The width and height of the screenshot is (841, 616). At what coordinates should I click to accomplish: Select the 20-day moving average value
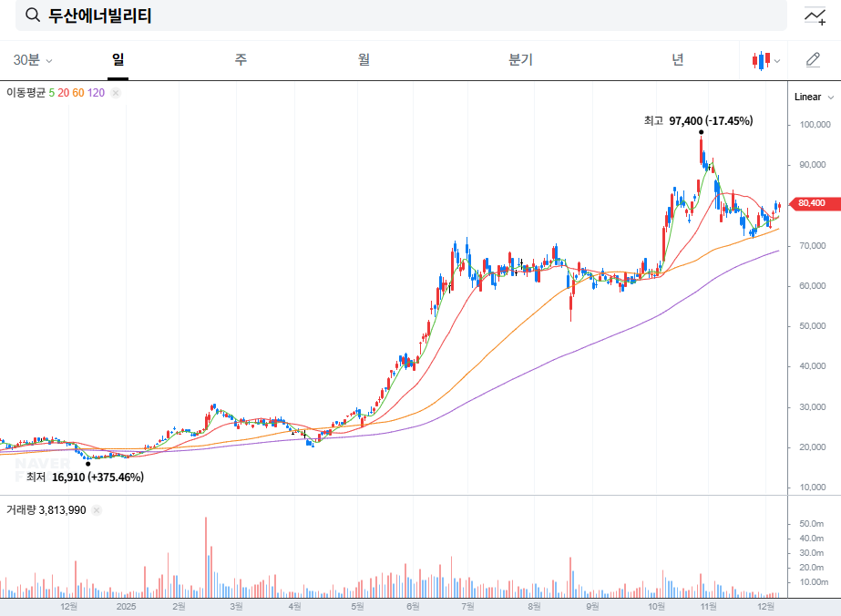point(63,93)
